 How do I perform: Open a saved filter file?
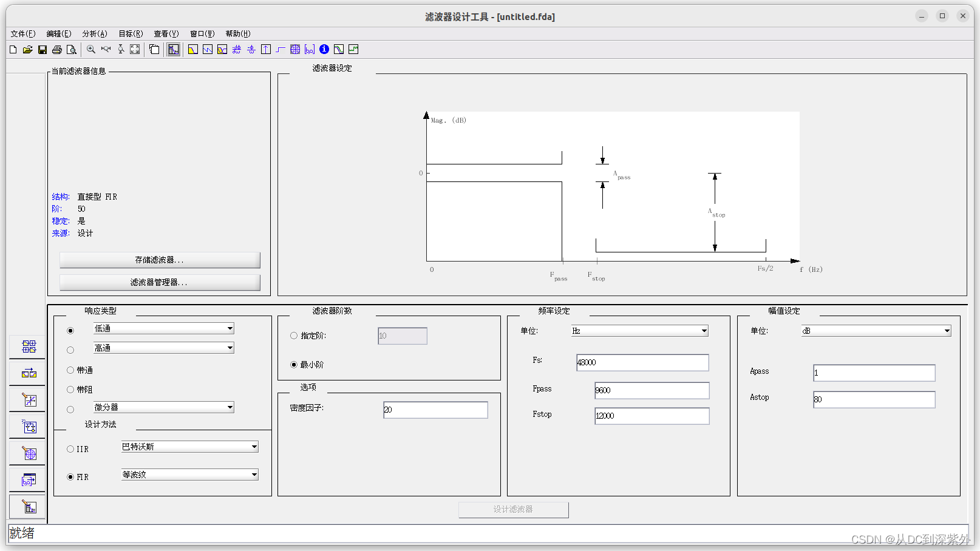click(27, 49)
